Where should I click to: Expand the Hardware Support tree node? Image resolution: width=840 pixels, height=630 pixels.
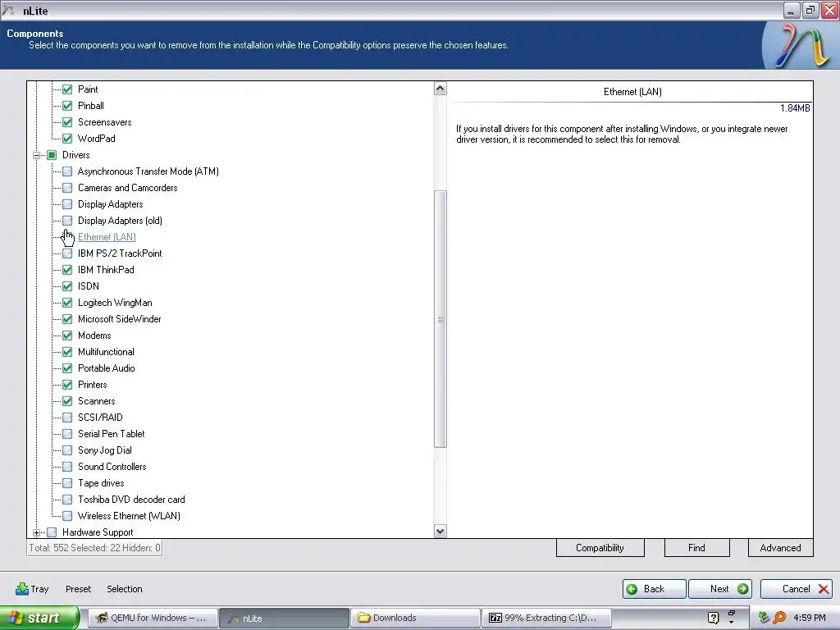coord(36,532)
